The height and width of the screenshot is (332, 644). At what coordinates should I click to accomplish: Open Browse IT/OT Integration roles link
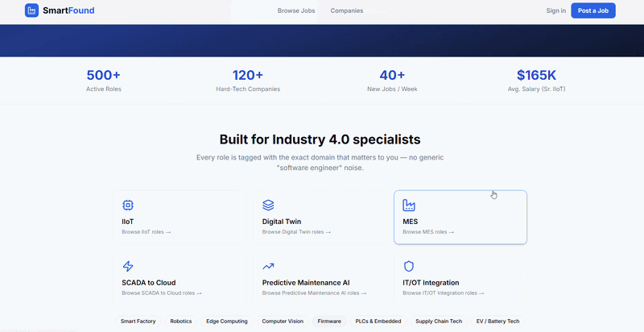(x=444, y=293)
